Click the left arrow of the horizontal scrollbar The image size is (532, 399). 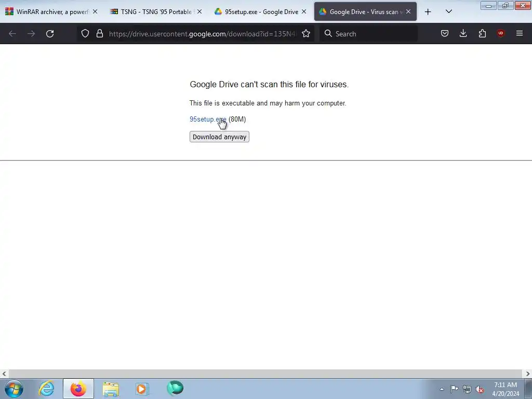4,374
